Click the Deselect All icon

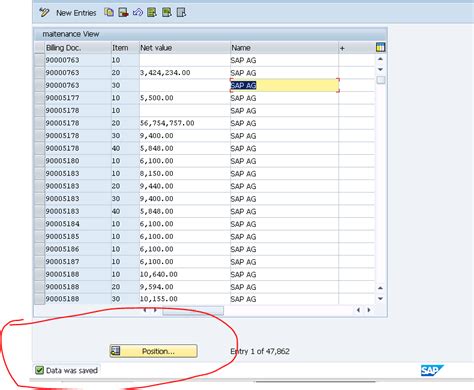[181, 13]
